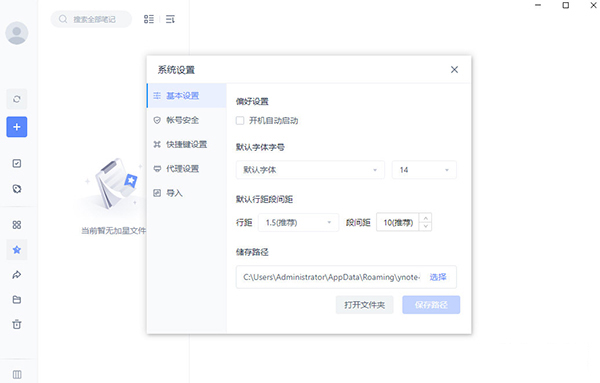Screen dimensions: 600x383
Task: Open the to-do checklist icon in sidebar
Action: (16, 163)
